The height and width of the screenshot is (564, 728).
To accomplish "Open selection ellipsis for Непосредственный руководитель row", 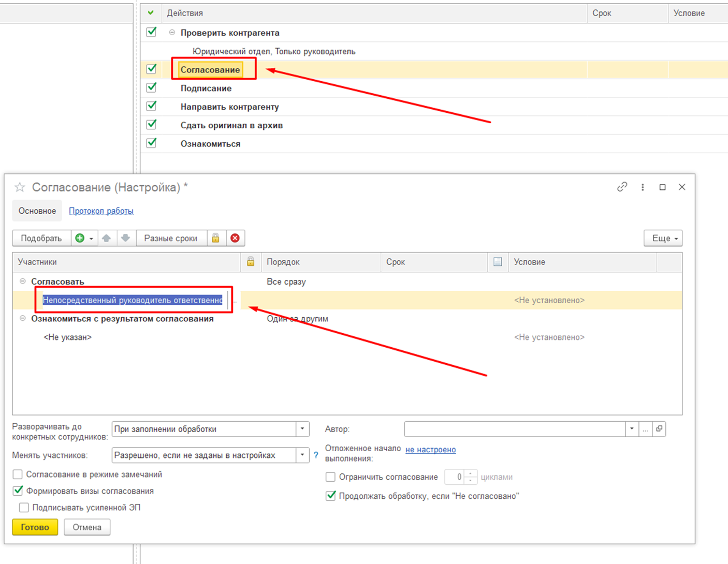I will click(x=235, y=301).
